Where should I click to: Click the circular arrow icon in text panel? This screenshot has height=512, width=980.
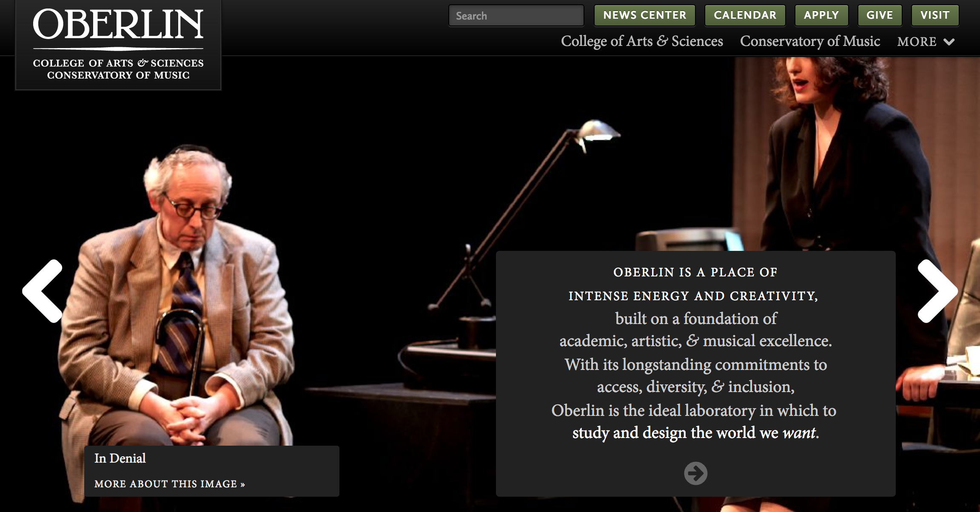(695, 473)
